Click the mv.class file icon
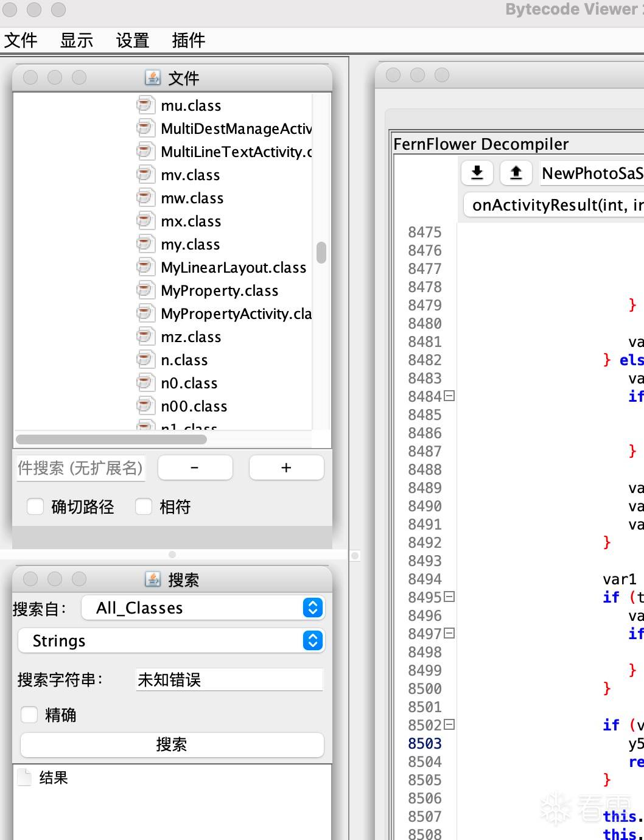The image size is (644, 840). click(x=145, y=175)
